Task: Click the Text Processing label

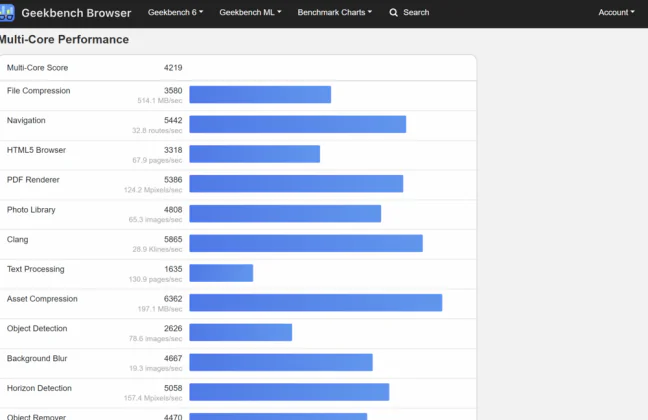Action: coord(36,269)
